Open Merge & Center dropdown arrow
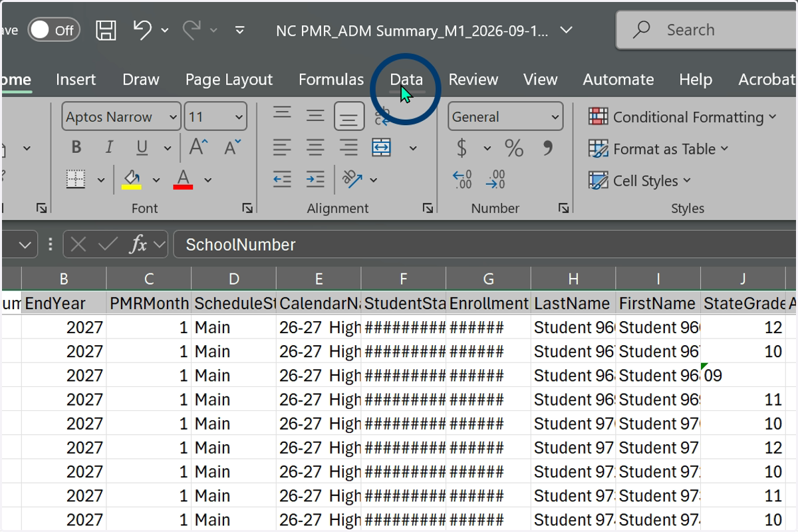Viewport: 798px width, 532px height. pos(413,148)
